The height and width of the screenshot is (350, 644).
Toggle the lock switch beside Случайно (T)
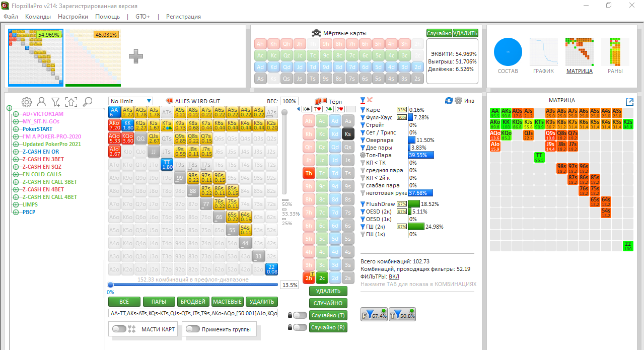[x=300, y=315]
